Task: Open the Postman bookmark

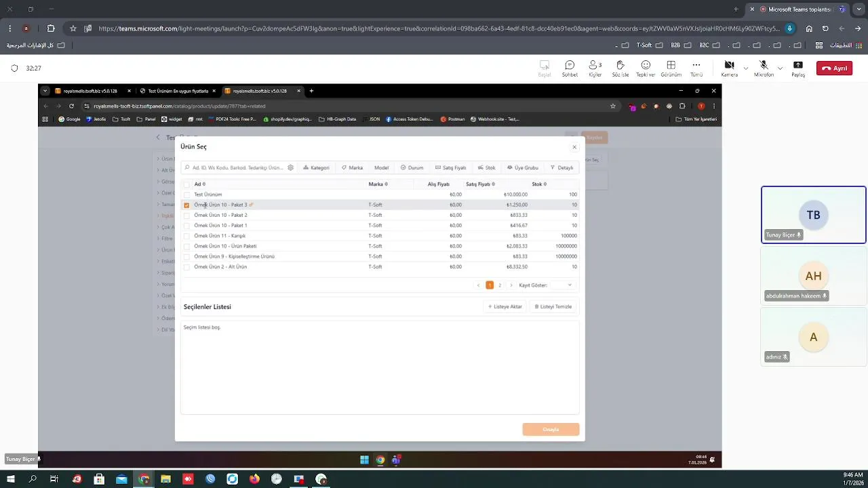Action: click(x=452, y=119)
